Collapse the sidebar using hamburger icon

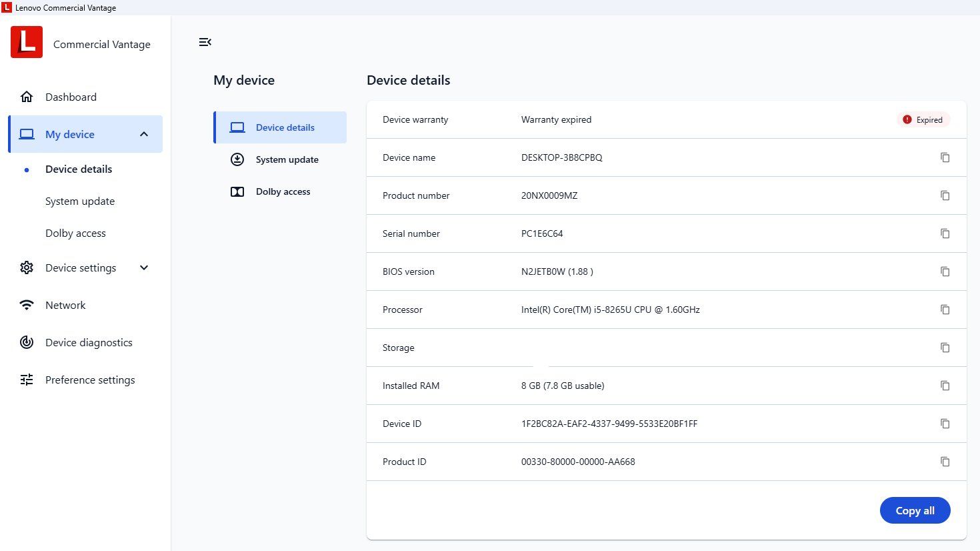pyautogui.click(x=205, y=42)
